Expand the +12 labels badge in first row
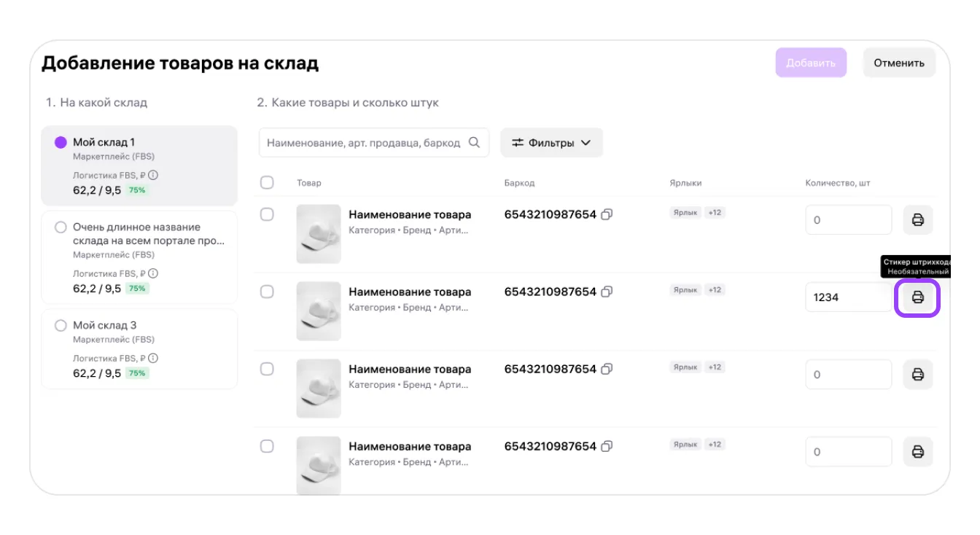 [x=715, y=213]
